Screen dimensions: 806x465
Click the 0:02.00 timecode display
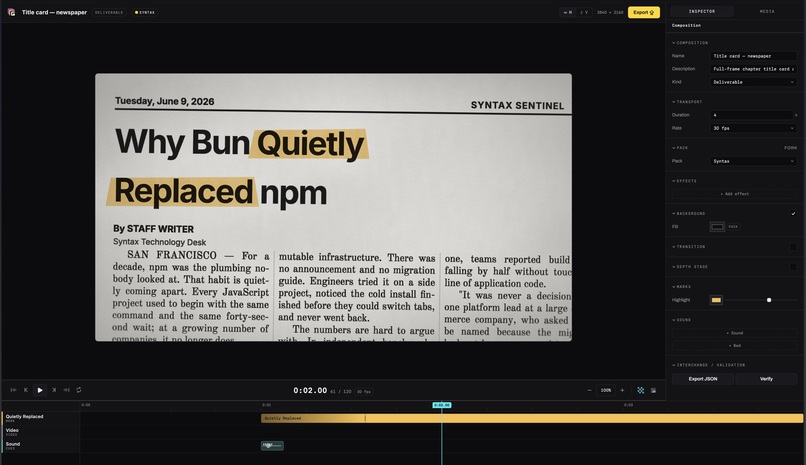coord(310,390)
